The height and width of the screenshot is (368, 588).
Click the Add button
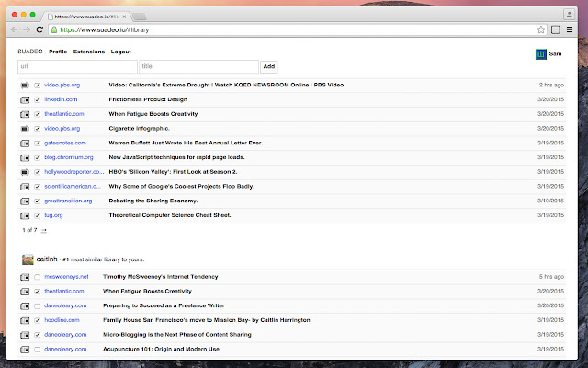(269, 66)
